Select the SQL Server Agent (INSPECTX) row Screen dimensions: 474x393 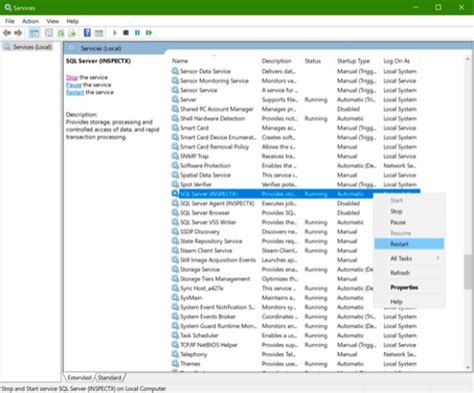point(272,203)
